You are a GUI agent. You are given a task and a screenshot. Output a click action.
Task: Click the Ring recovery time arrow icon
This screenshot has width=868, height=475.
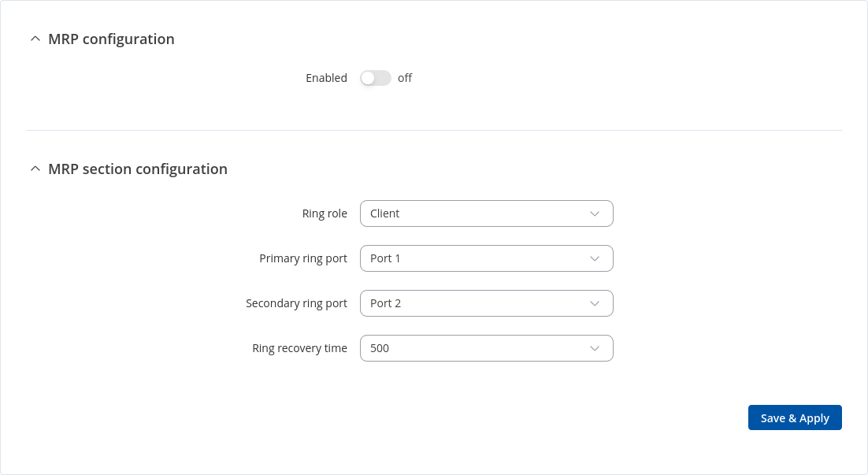point(595,348)
